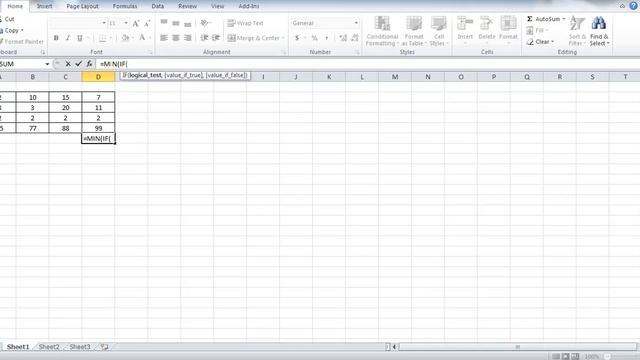640x360 pixels.
Task: Open the Data tab
Action: coord(158,6)
